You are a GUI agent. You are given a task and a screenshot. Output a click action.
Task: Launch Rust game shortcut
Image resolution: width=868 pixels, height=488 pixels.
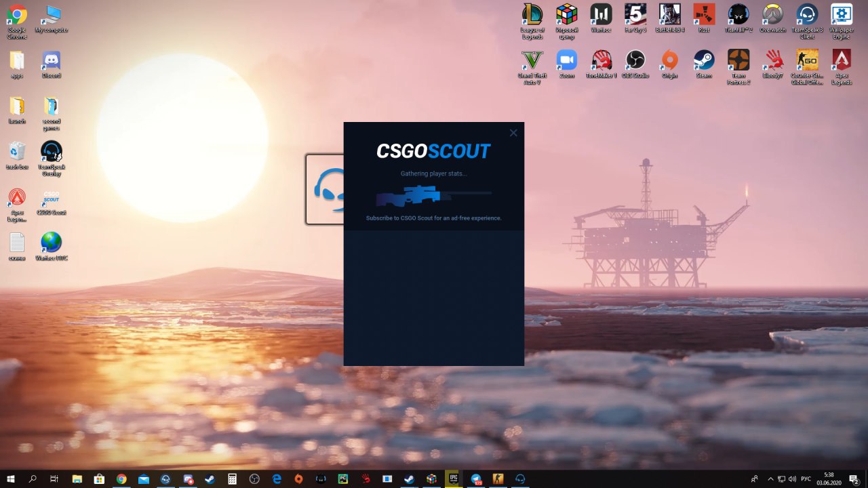point(704,19)
